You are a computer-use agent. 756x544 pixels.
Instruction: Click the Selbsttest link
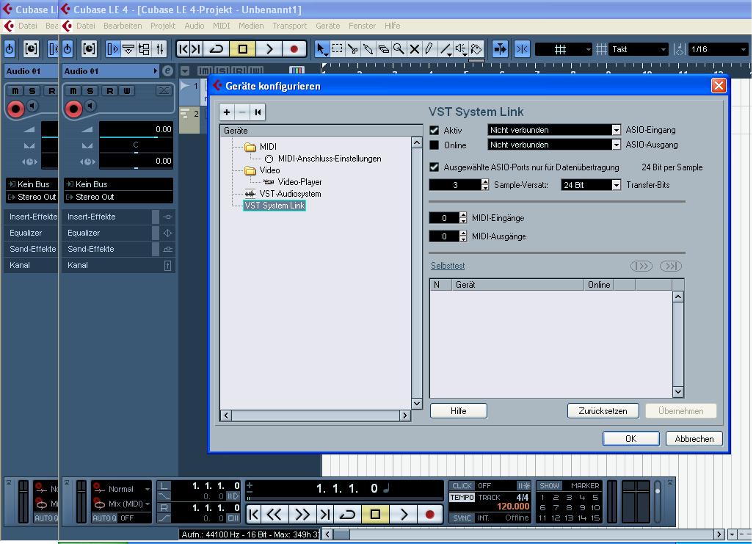(448, 266)
